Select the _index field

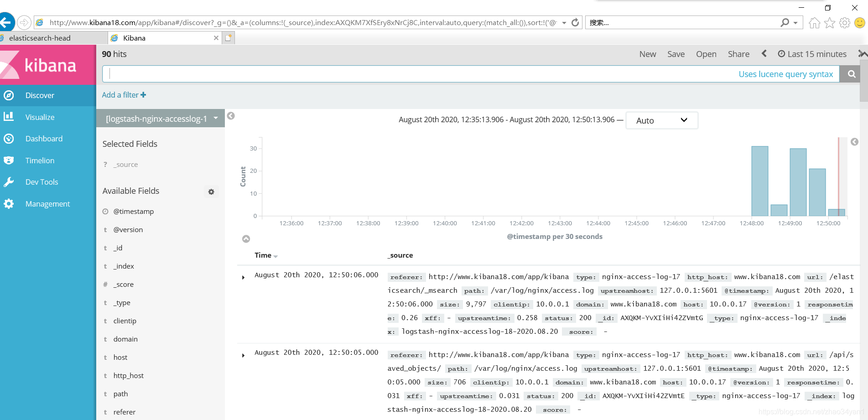coord(124,266)
